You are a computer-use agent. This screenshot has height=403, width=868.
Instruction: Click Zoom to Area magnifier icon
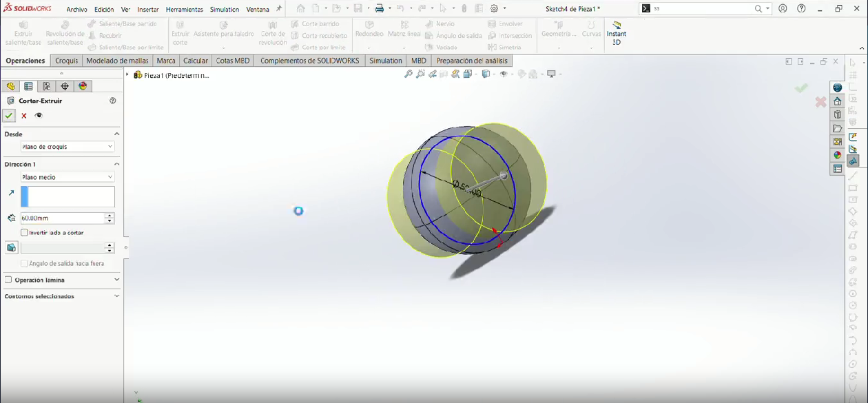[x=420, y=74]
